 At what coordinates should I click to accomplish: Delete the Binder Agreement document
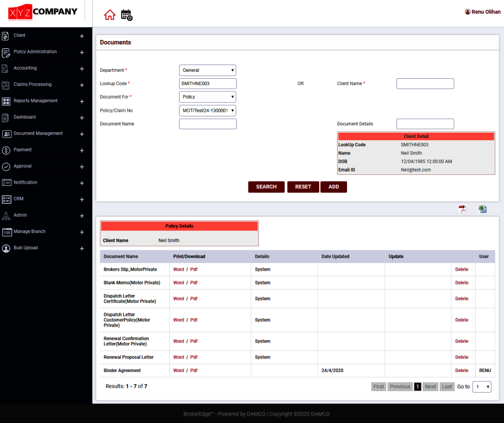pos(461,370)
